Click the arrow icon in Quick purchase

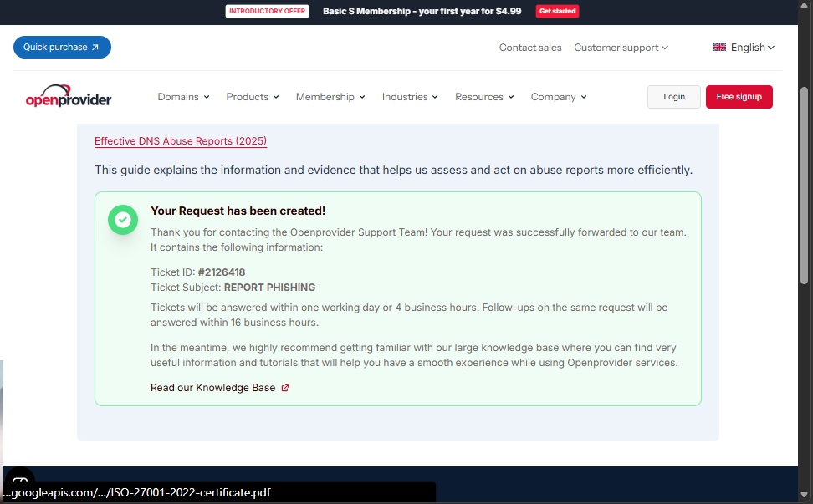coord(95,47)
